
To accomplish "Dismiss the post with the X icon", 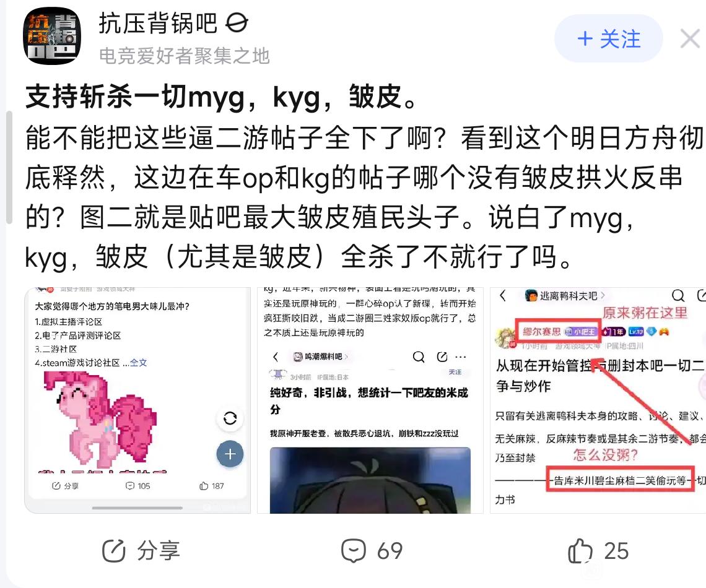I will pos(690,39).
